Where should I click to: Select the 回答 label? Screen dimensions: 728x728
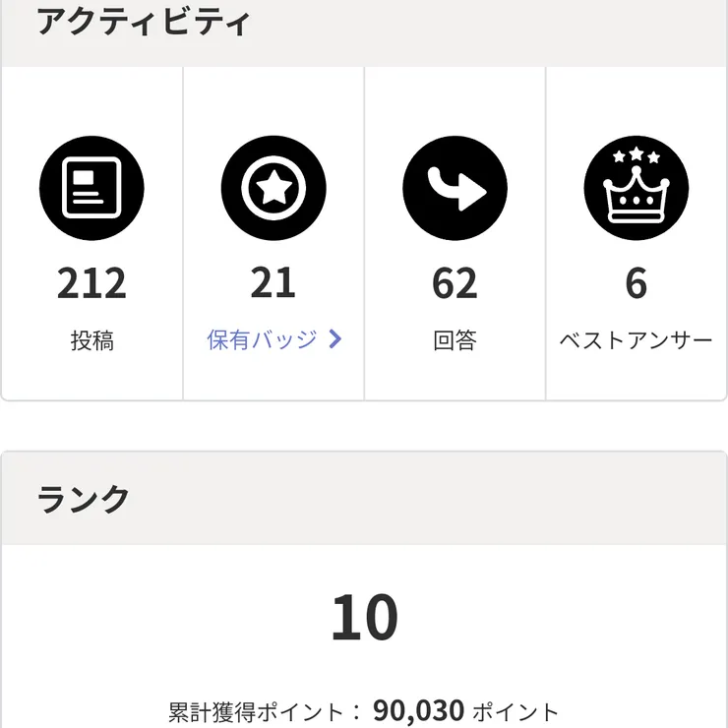455,341
